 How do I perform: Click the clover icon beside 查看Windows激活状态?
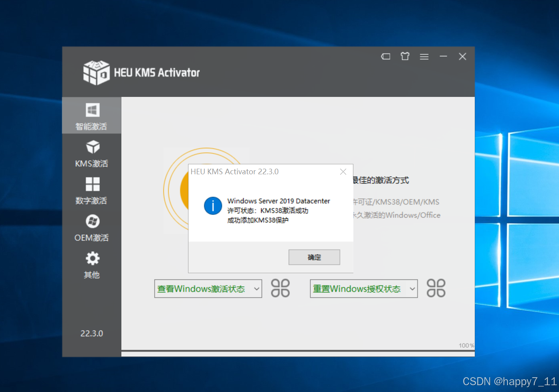click(280, 288)
